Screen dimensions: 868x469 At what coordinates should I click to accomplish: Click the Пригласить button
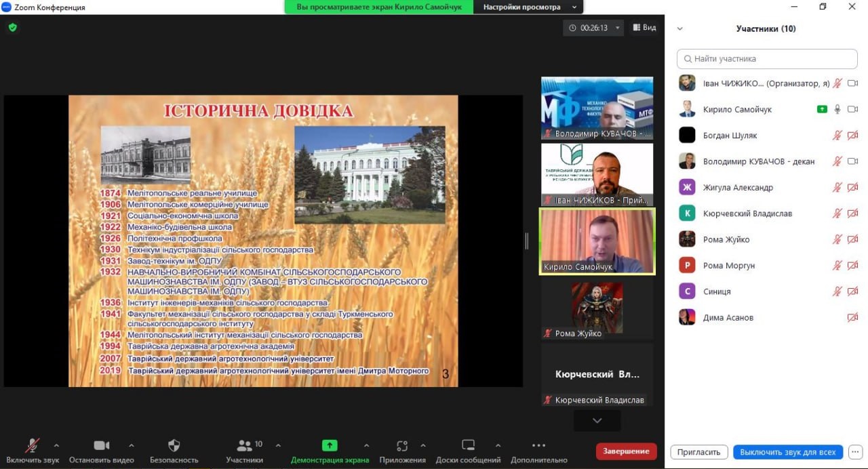click(699, 451)
